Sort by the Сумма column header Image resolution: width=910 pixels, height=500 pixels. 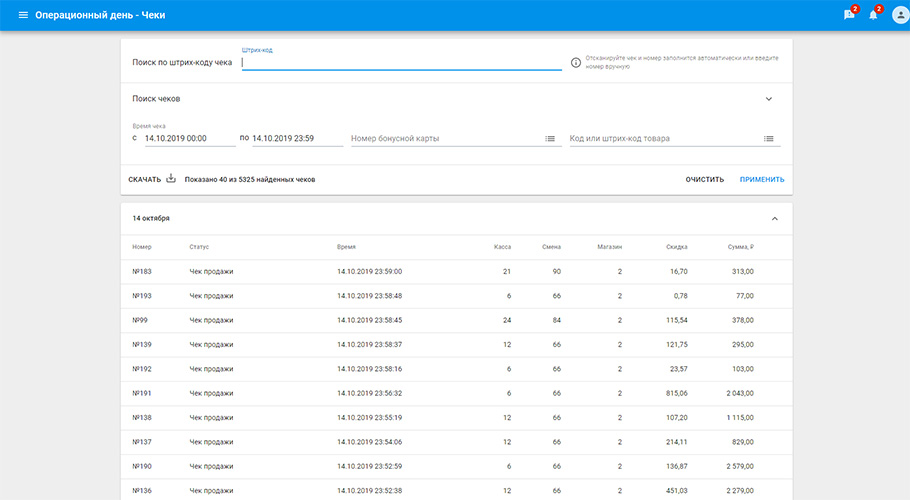click(739, 247)
